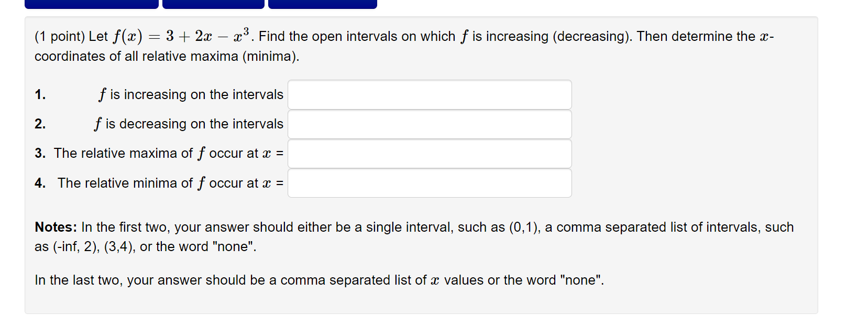Click the question 2 numbered label
Viewport: 868px width, 325px height.
tap(39, 124)
